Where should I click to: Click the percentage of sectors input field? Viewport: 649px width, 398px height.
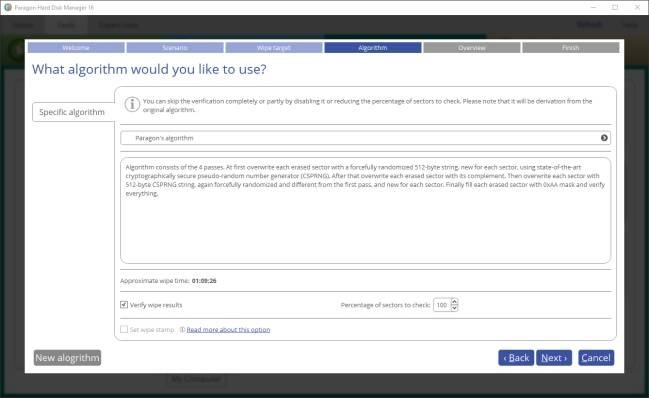pyautogui.click(x=442, y=305)
